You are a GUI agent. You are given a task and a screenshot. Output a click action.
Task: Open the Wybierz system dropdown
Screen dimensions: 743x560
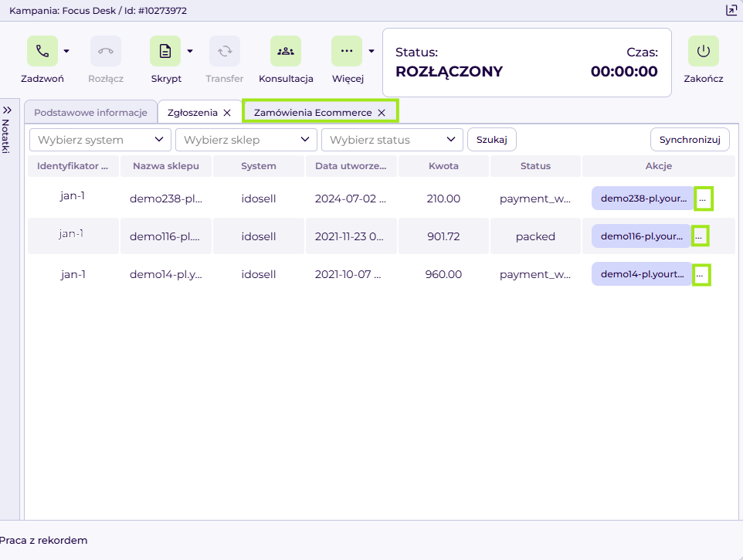(x=100, y=140)
